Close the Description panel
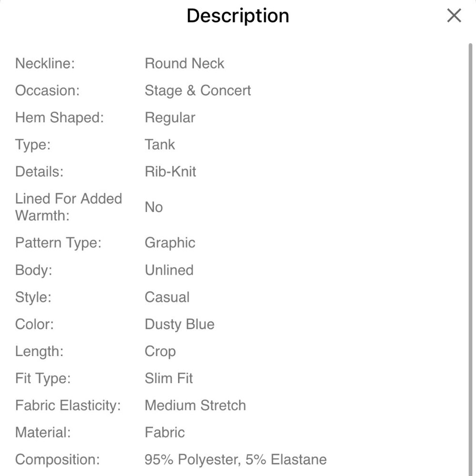This screenshot has height=476, width=476. tap(454, 16)
